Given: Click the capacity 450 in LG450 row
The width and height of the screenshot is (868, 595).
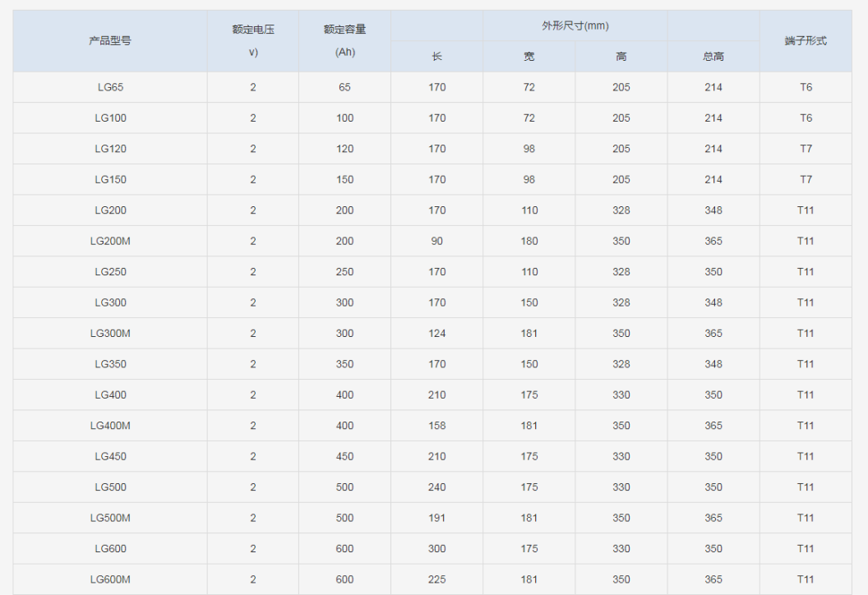Looking at the screenshot, I should click(344, 456).
